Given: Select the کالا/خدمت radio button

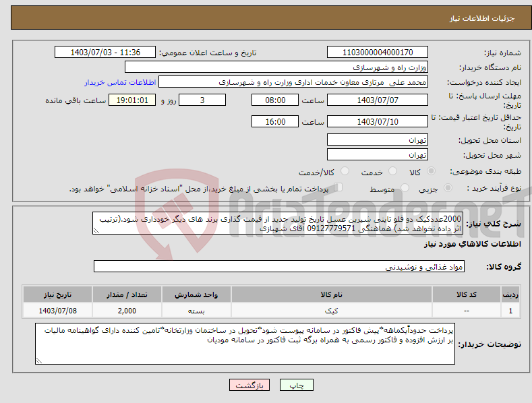Looking at the screenshot, I should click(x=345, y=171).
